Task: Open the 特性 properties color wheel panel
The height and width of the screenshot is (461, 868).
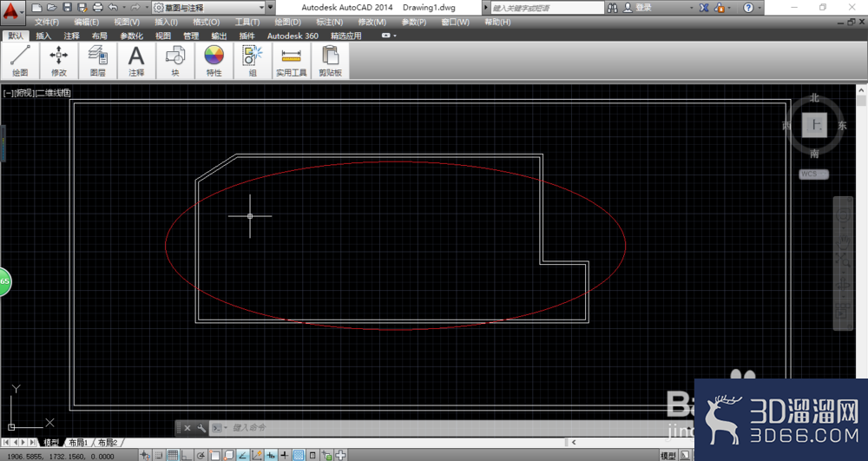Action: point(214,61)
